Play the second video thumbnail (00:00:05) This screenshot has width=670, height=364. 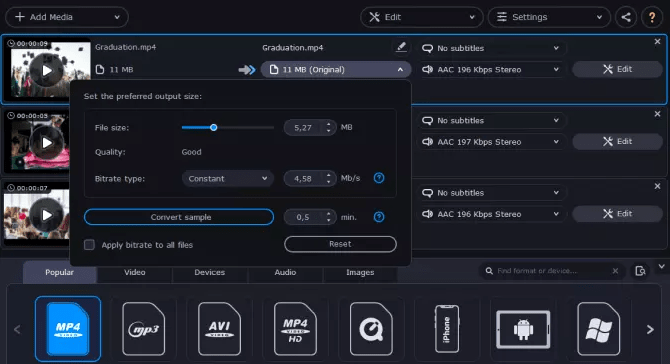point(47,143)
